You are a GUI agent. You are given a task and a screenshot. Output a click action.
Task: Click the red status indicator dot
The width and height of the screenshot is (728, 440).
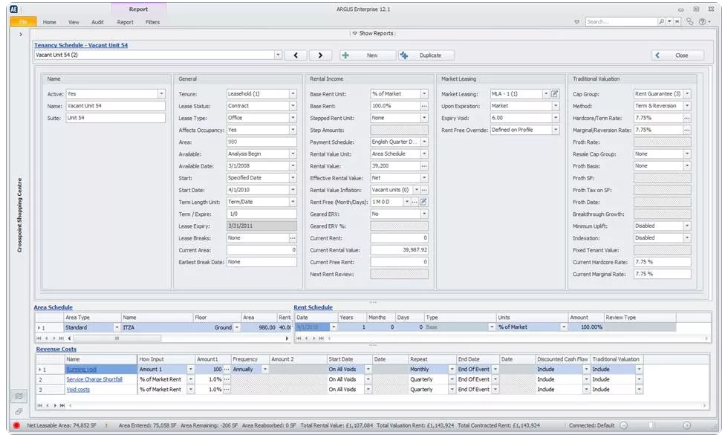pos(17,425)
